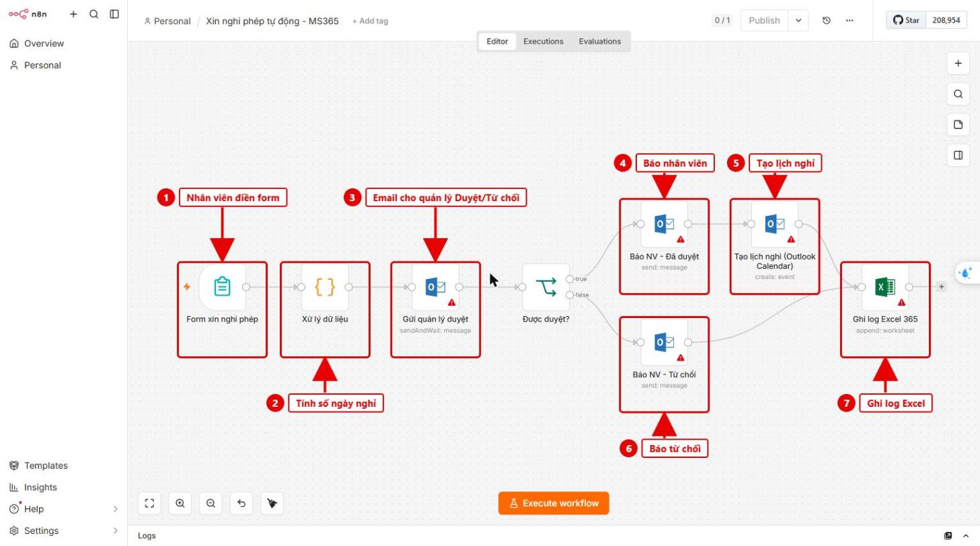Zoom out of the canvas
980x546 pixels.
[x=211, y=503]
